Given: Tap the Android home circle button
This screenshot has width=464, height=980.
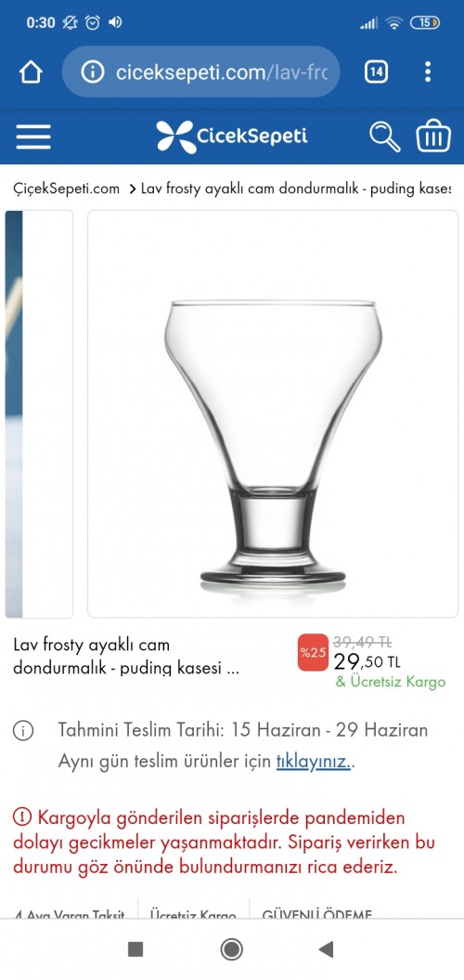Looking at the screenshot, I should [232, 949].
